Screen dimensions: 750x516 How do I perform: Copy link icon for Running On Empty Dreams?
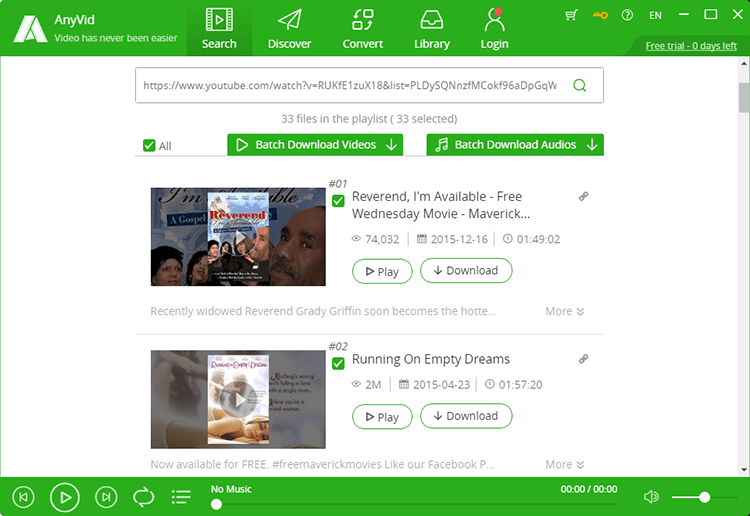(x=583, y=359)
